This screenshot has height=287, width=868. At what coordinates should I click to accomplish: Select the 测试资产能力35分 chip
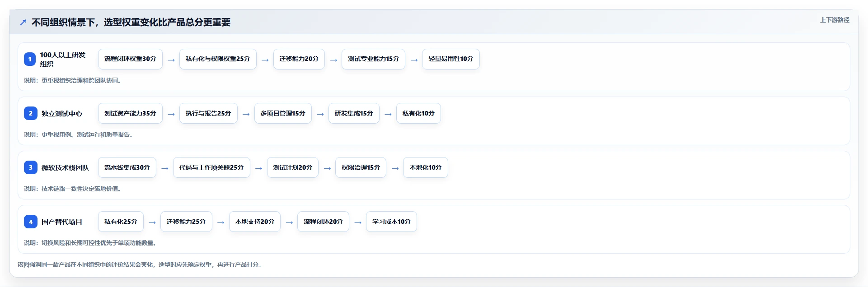click(130, 113)
